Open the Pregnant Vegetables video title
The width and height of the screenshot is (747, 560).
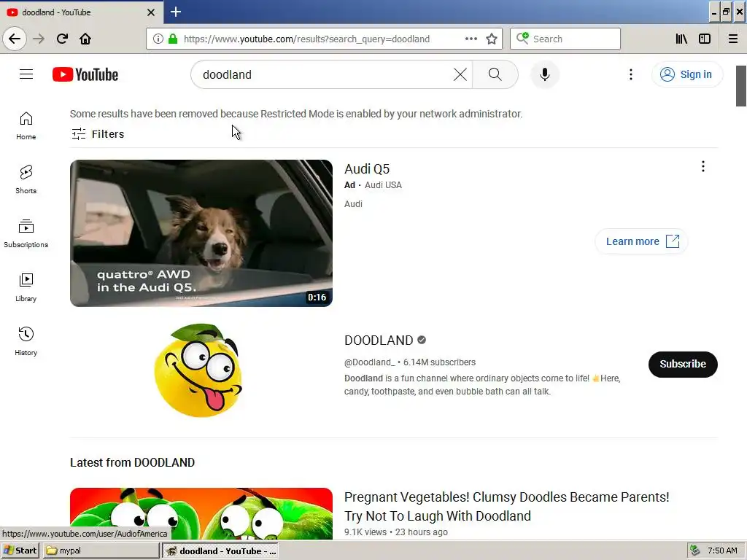(506, 506)
